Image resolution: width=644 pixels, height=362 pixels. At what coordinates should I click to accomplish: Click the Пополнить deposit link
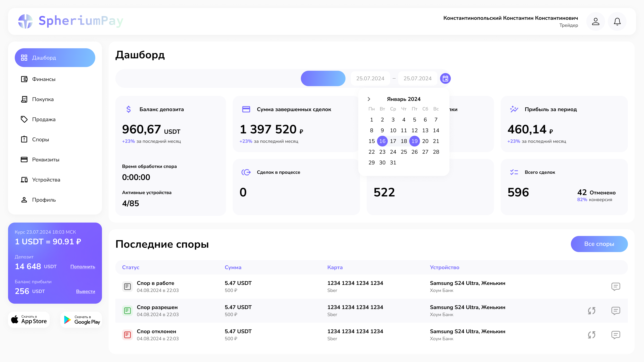[x=83, y=267]
